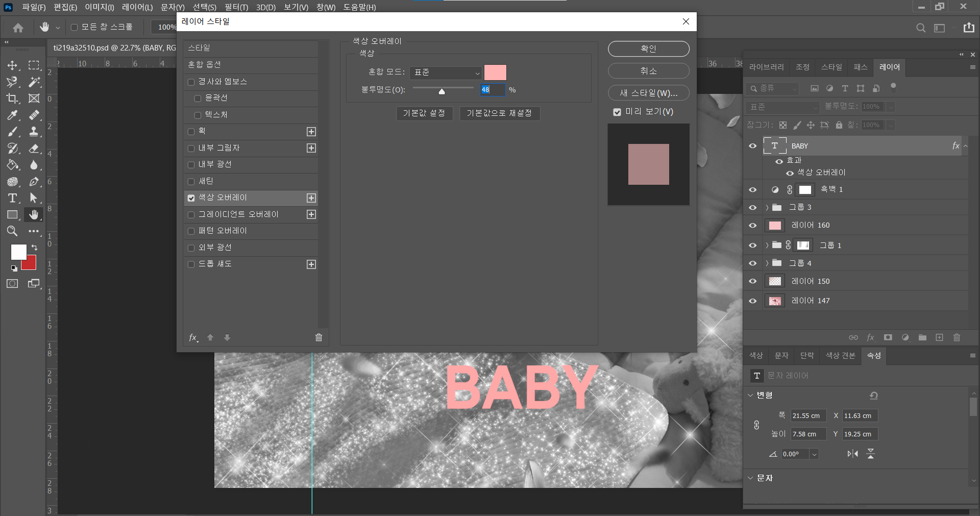The image size is (980, 516).
Task: Click the 기본값 설정 button
Action: 424,113
